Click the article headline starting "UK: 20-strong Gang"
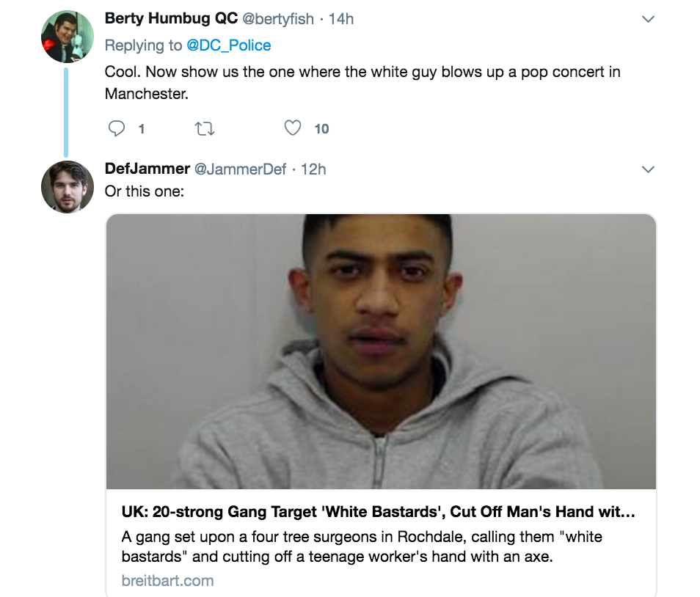The height and width of the screenshot is (597, 700). [x=379, y=512]
